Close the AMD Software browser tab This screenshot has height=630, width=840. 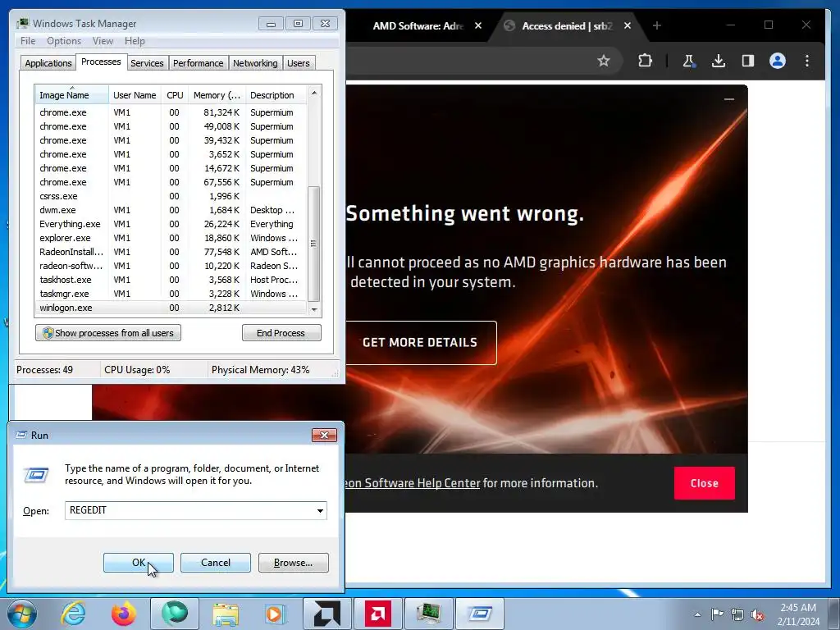click(x=478, y=25)
